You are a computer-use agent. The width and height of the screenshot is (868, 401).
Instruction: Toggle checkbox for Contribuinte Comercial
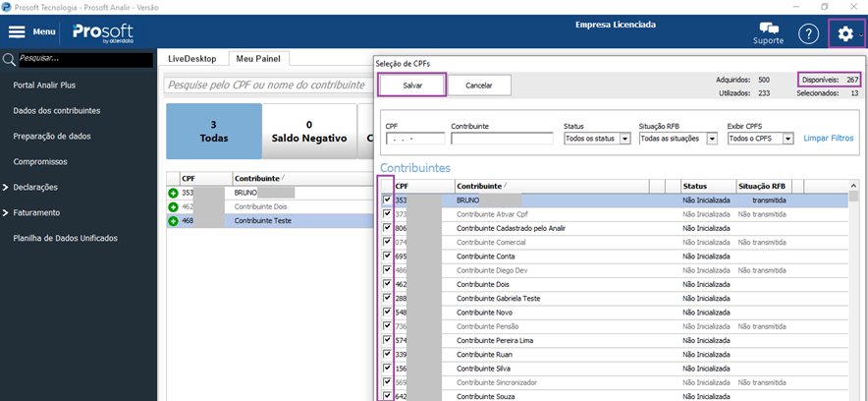388,242
